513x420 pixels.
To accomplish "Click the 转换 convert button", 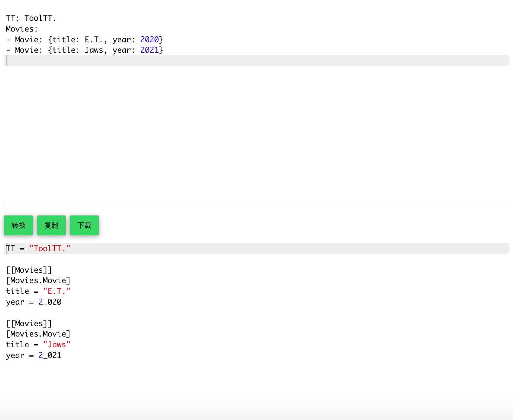I will 18,225.
